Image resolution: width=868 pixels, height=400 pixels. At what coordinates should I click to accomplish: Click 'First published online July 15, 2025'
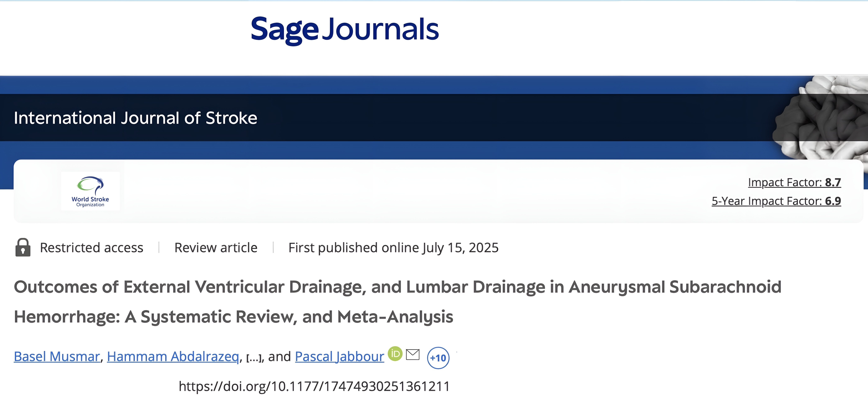click(393, 248)
